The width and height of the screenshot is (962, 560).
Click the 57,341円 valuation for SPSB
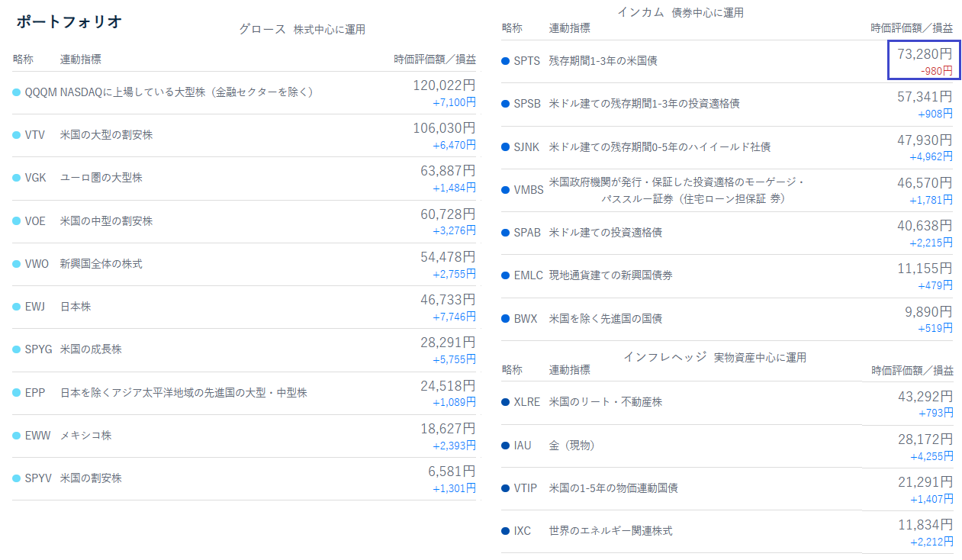click(x=925, y=97)
